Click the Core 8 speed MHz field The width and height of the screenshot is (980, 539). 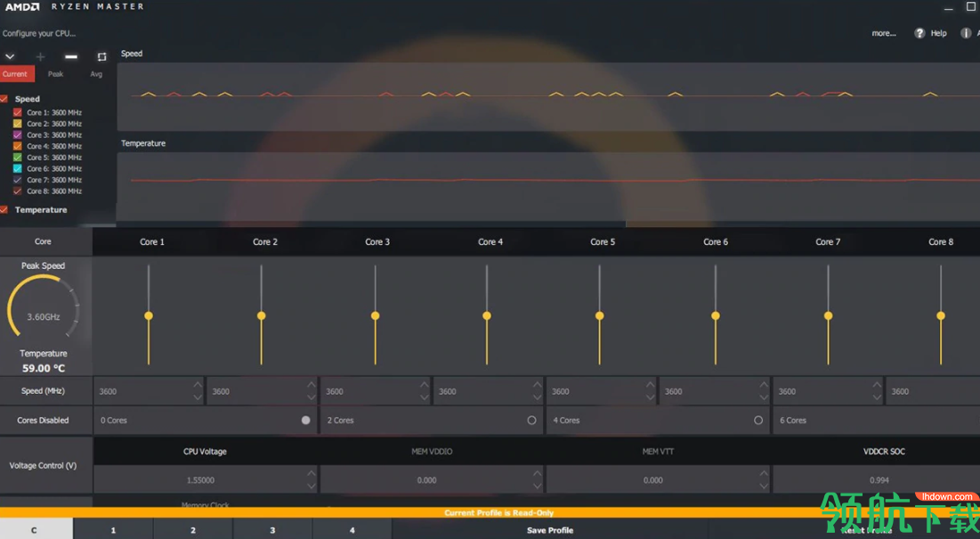click(933, 391)
